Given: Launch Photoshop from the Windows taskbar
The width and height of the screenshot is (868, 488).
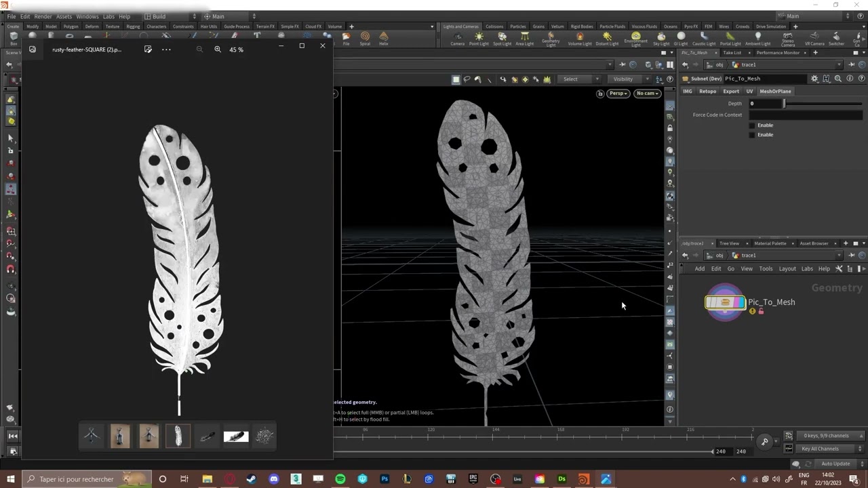Looking at the screenshot, I should (384, 479).
